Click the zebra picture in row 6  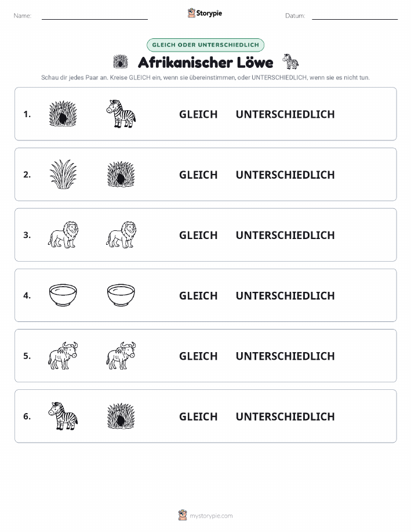pyautogui.click(x=63, y=416)
